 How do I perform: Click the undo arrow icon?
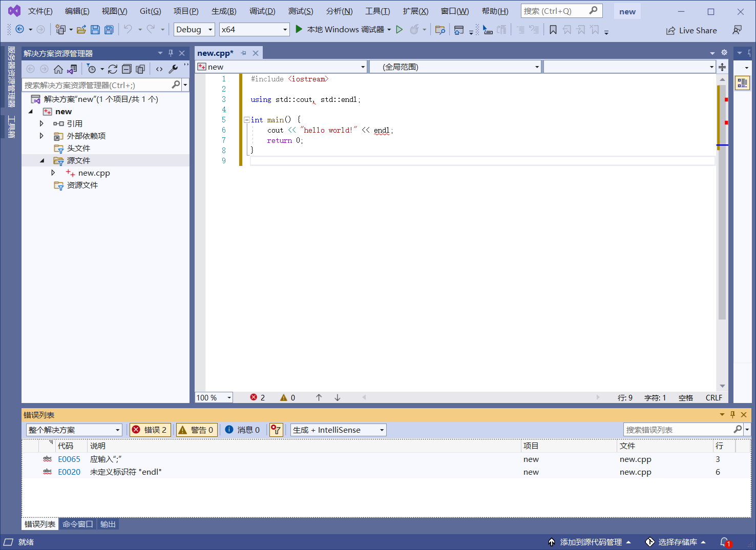point(128,29)
